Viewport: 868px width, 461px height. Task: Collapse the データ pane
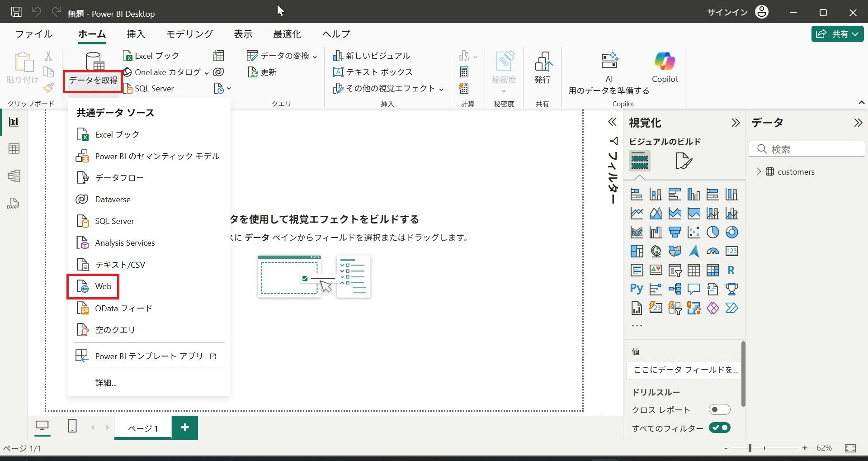pos(858,123)
